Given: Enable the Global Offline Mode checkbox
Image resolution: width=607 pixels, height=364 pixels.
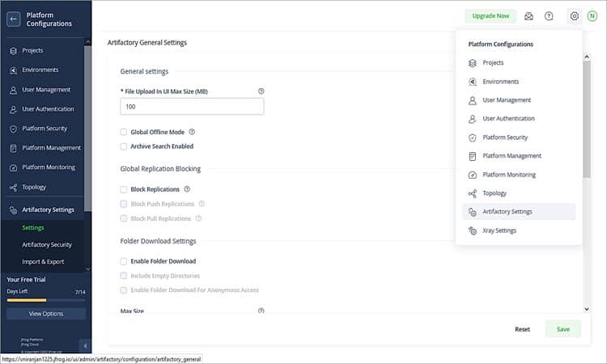Looking at the screenshot, I should tap(124, 132).
